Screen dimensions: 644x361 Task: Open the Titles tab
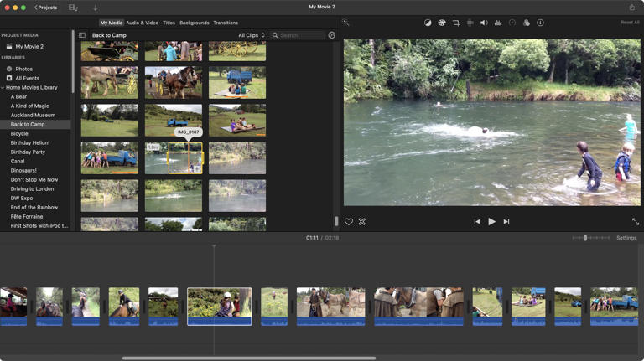[x=169, y=23]
